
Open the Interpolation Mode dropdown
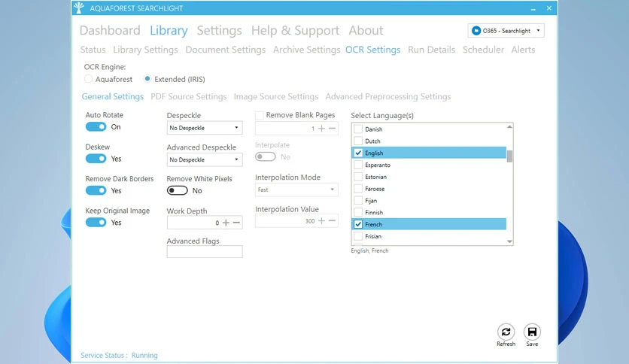[x=296, y=190]
